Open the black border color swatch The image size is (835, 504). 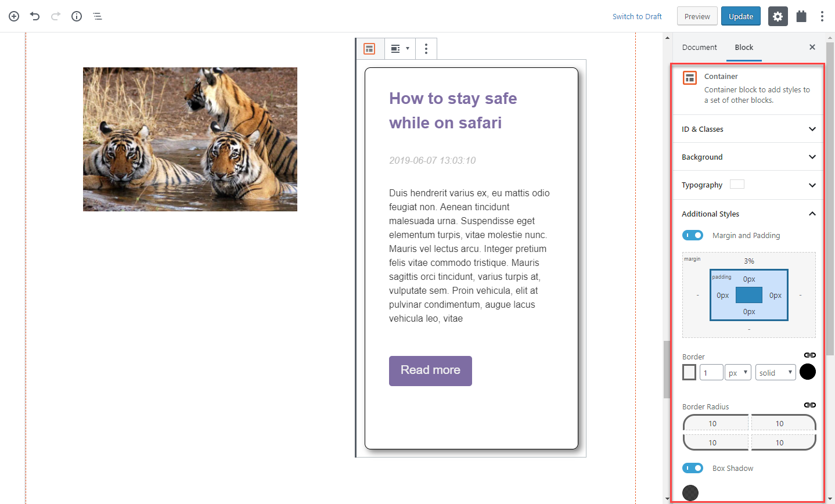click(808, 372)
